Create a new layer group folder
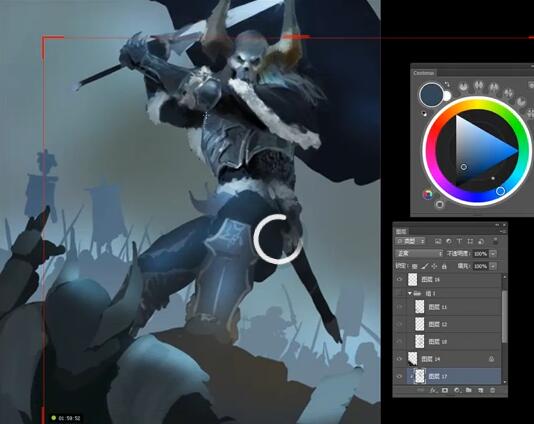534x424 pixels. point(469,390)
